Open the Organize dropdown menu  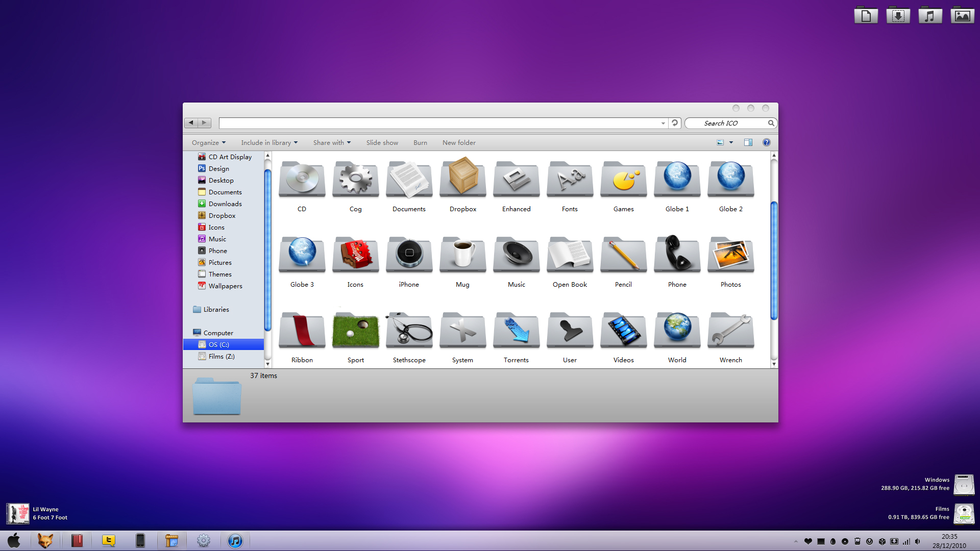pos(209,142)
